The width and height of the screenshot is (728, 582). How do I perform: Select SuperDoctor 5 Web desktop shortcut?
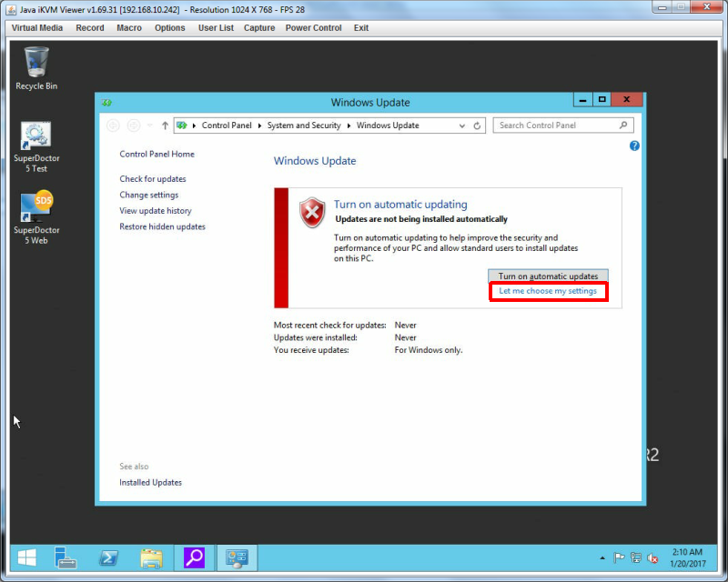[36, 217]
